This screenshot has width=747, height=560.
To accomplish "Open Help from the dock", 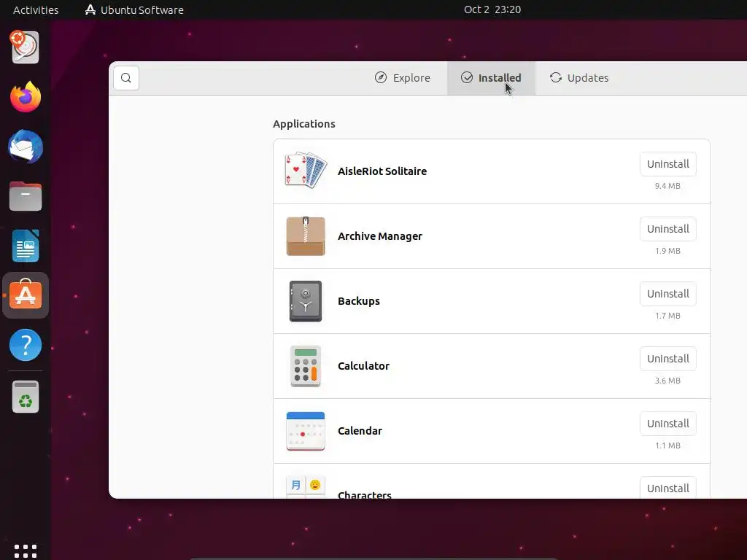I will click(x=26, y=345).
